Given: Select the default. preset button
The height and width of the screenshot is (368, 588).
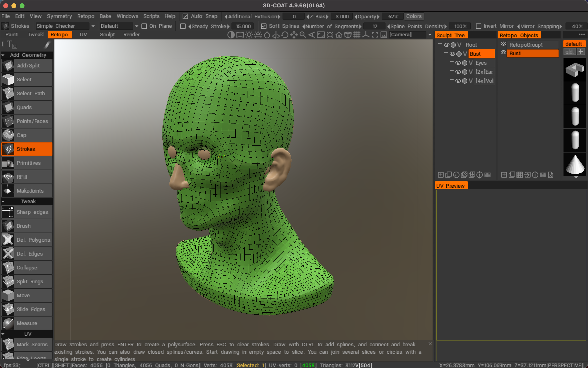Looking at the screenshot, I should [574, 44].
